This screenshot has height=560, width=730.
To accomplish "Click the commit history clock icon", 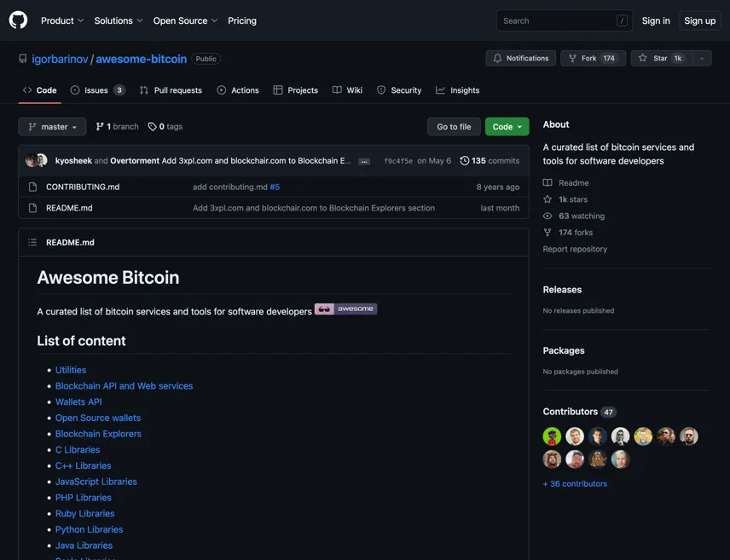I will click(x=464, y=160).
